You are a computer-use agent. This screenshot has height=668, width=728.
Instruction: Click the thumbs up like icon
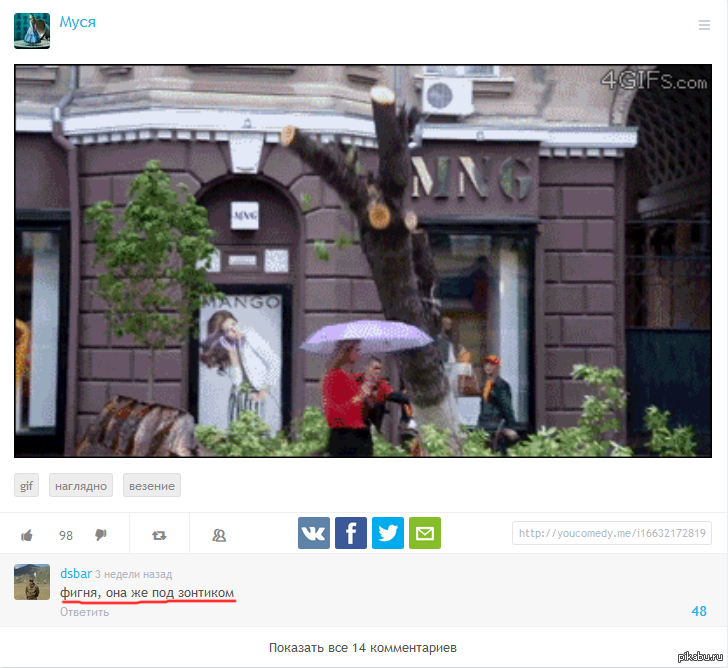click(x=28, y=535)
